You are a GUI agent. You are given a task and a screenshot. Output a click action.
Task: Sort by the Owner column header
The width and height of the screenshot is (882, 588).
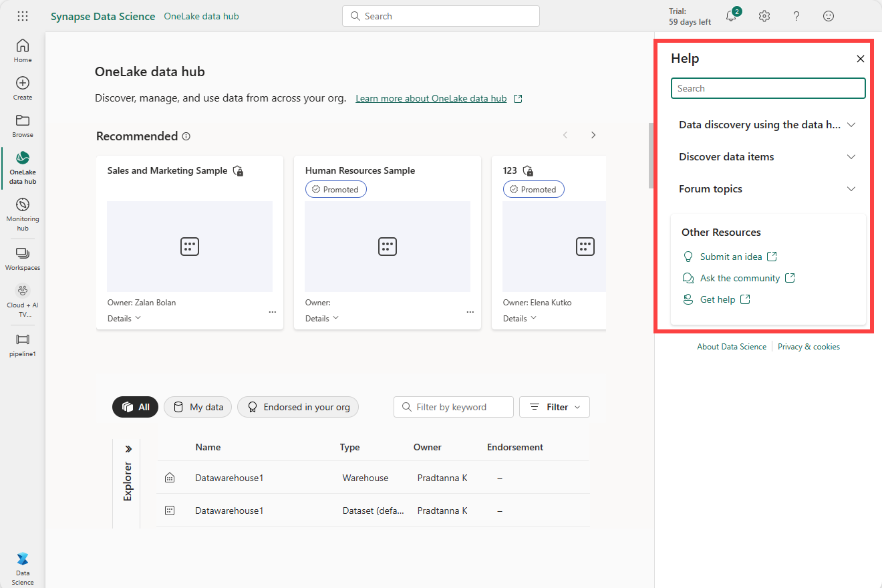(x=428, y=447)
